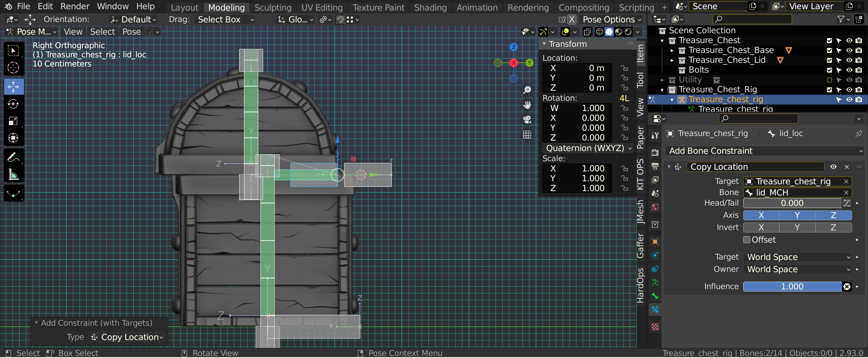Open the Owner World Space dropdown
Screen dimensions: 868x358
[797, 269]
